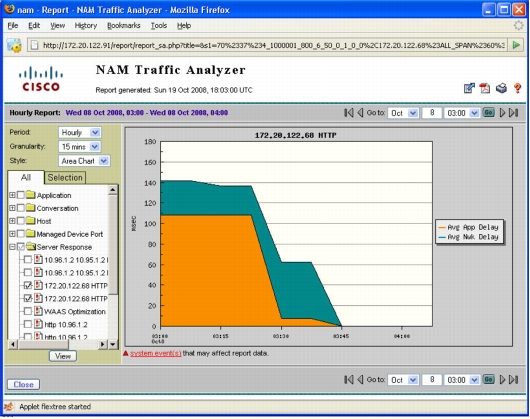This screenshot has width=530, height=419.
Task: Open the Tools menu
Action: pos(159,25)
